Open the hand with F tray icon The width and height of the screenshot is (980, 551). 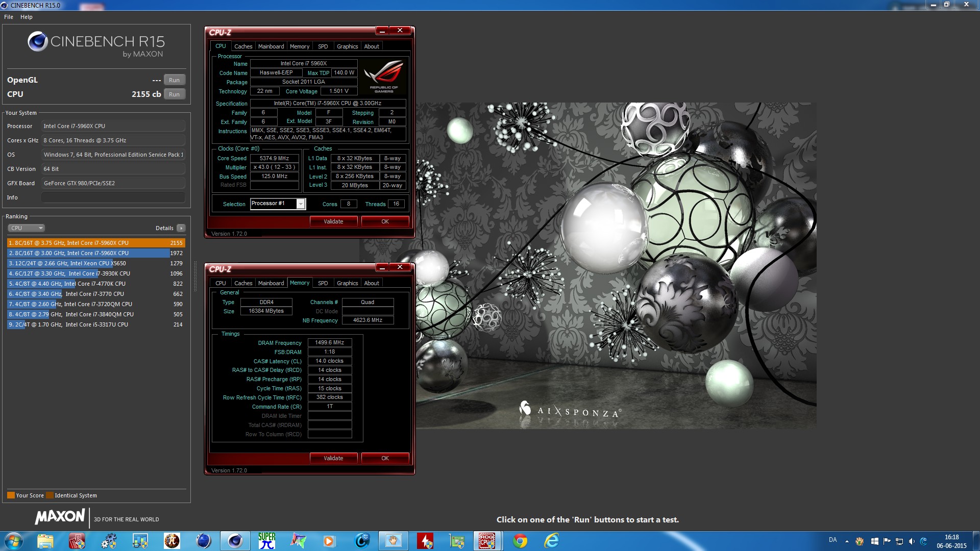pos(860,541)
